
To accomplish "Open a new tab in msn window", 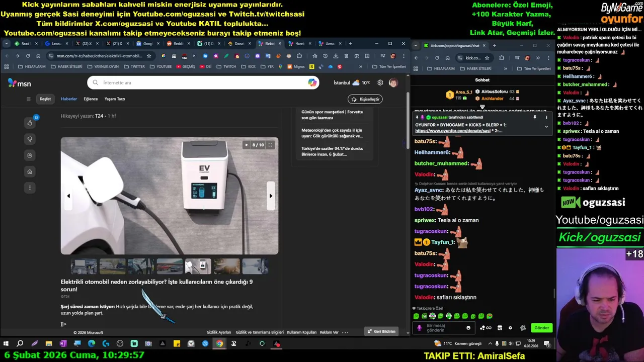I will tap(350, 44).
